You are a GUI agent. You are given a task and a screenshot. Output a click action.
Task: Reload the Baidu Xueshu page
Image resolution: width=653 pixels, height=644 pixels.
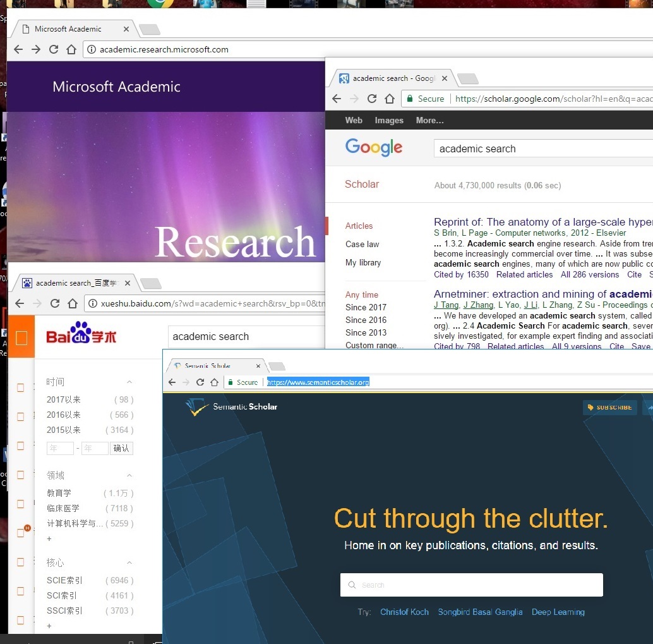[x=55, y=303]
